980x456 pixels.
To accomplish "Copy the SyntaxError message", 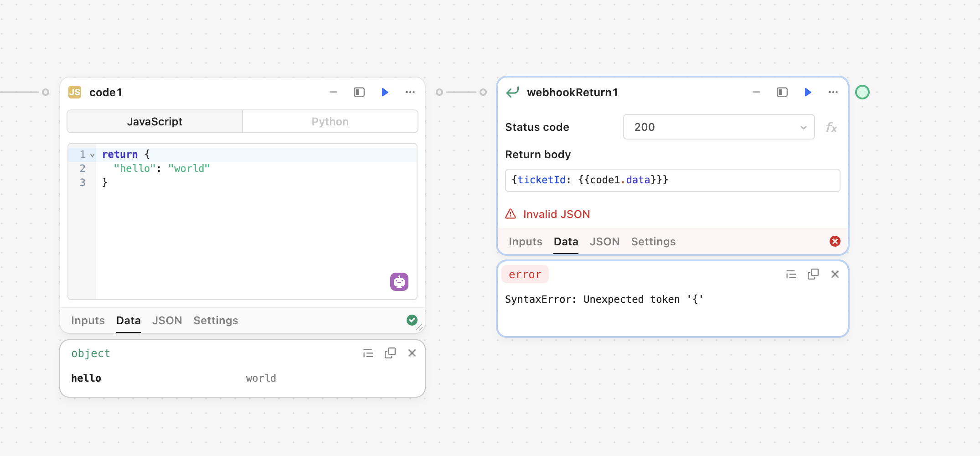I will (x=813, y=274).
